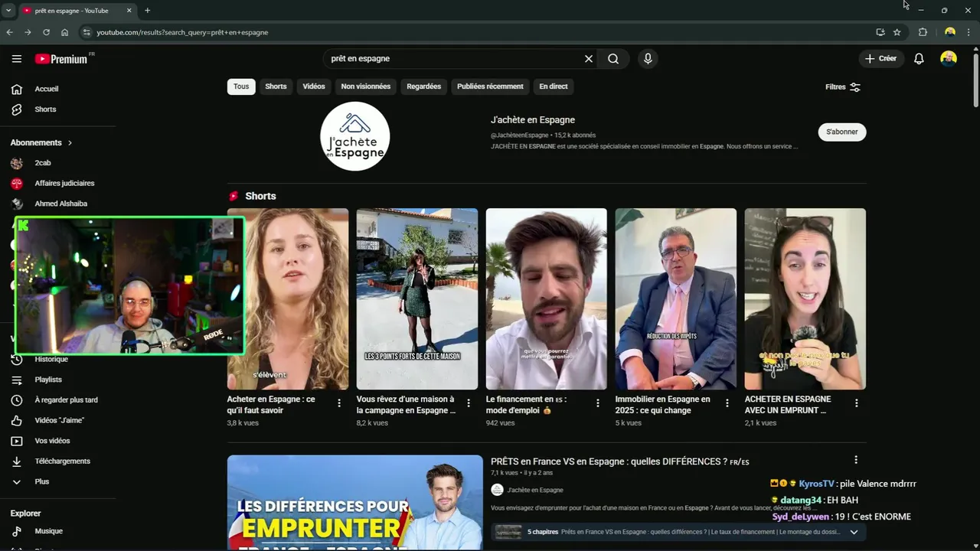Select the Publiées récemment chip
Viewport: 980px width, 551px height.
(490, 86)
